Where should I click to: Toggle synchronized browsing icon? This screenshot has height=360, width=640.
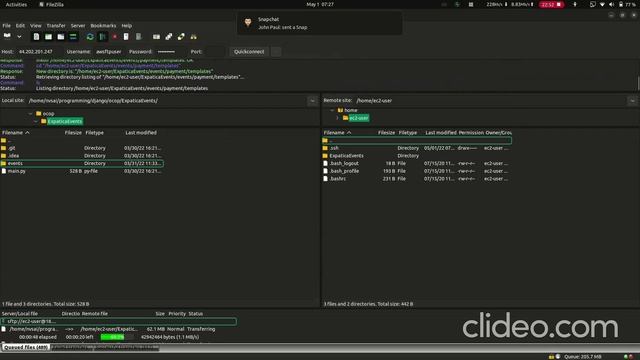tap(181, 37)
